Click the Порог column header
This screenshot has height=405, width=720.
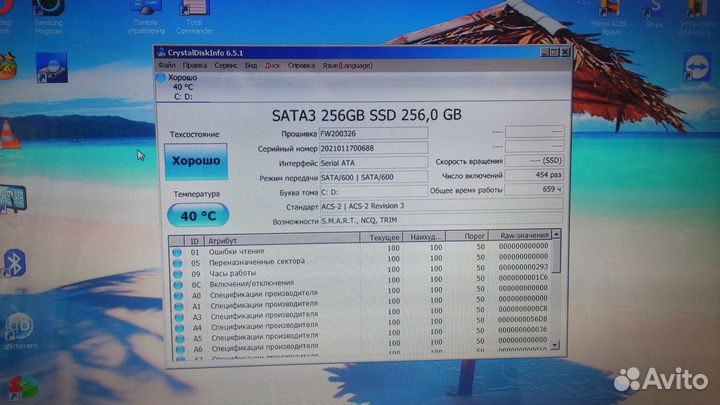(x=467, y=236)
